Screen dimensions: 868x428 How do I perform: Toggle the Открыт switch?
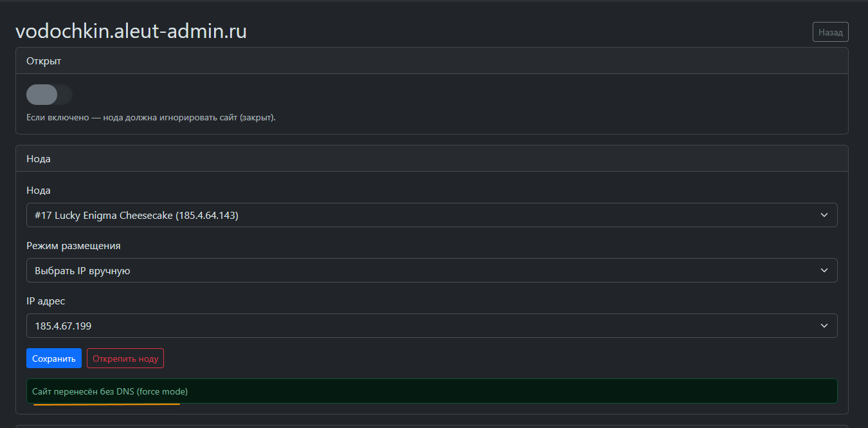pyautogui.click(x=50, y=95)
